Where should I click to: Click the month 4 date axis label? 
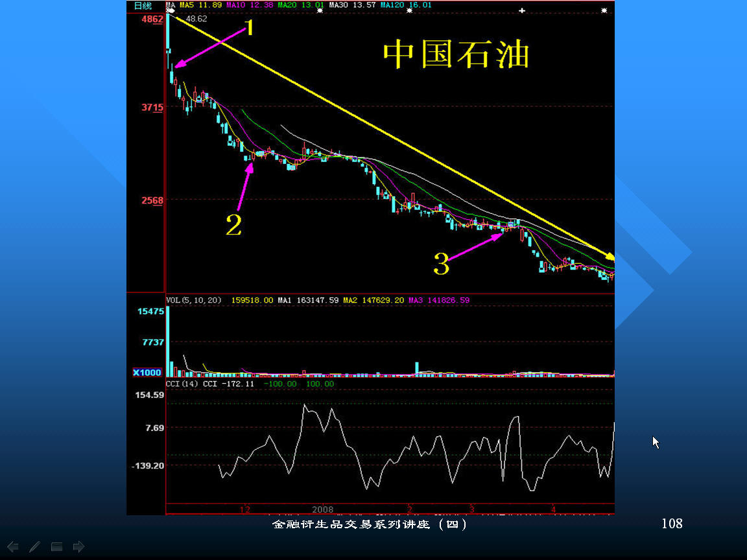click(554, 509)
